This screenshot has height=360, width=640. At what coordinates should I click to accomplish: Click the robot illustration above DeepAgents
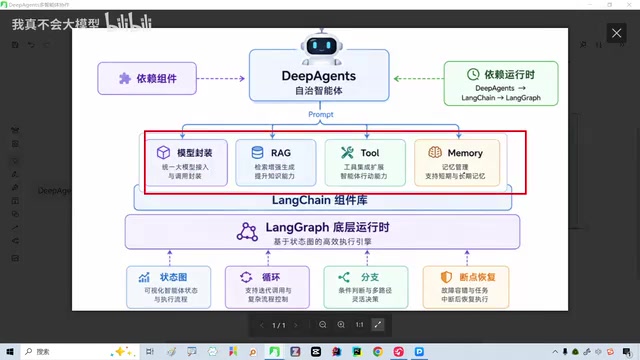coord(322,48)
